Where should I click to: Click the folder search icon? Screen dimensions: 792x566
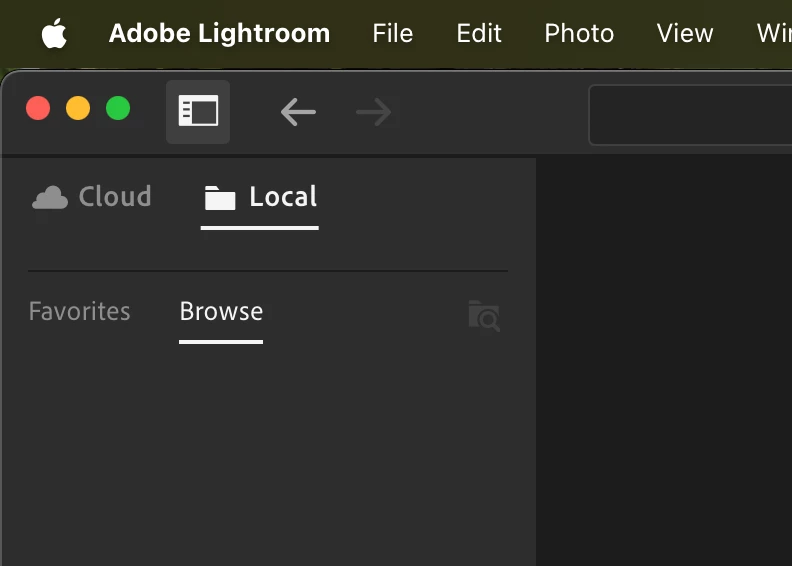click(484, 316)
